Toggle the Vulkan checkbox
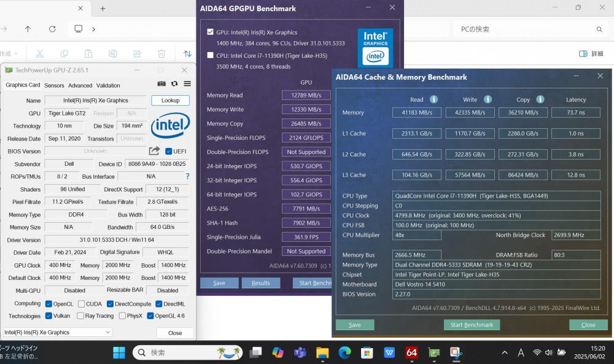 point(49,316)
